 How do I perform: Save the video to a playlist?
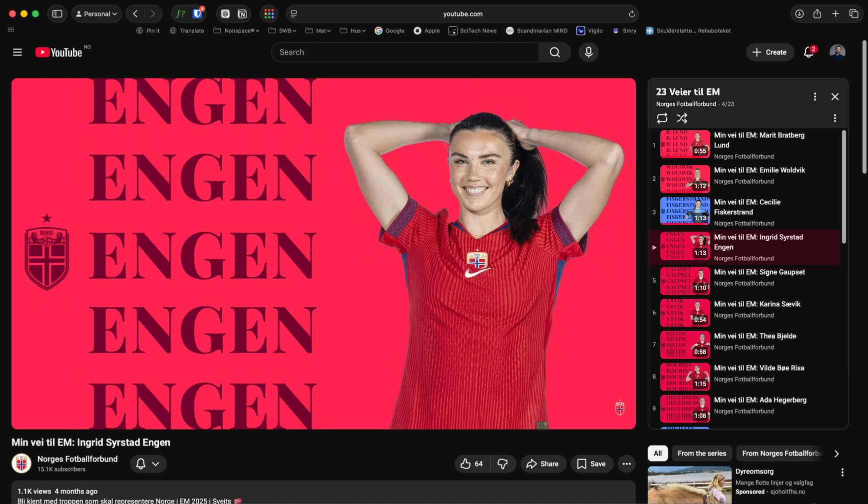(591, 464)
